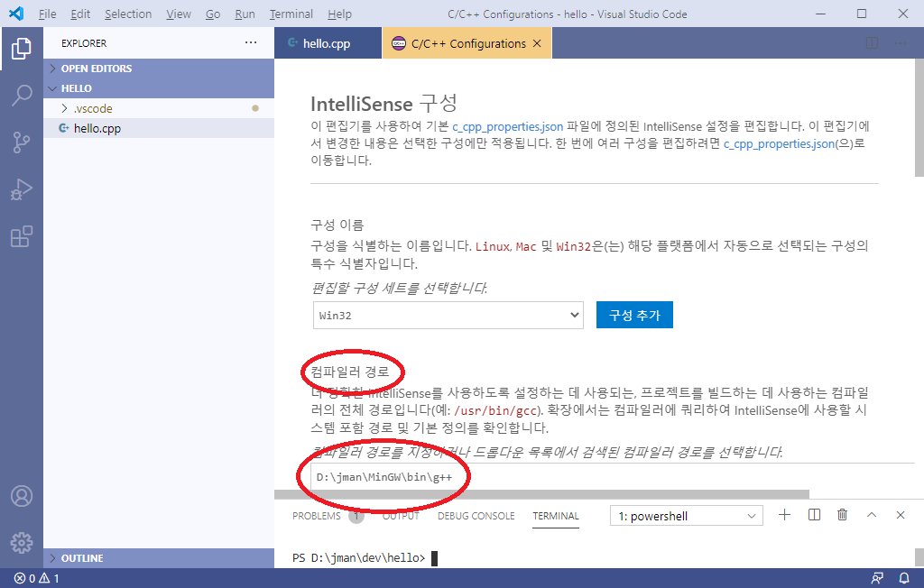
Task: Close the terminal panel
Action: coord(901,515)
